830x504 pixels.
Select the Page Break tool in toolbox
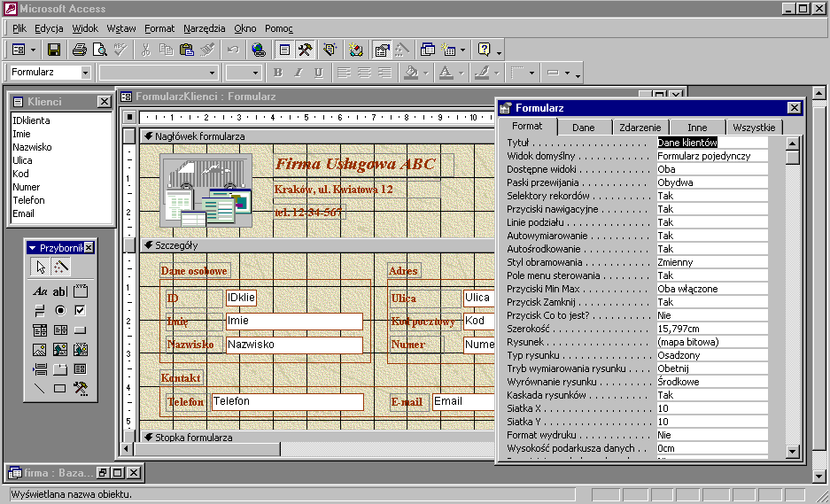coord(40,369)
